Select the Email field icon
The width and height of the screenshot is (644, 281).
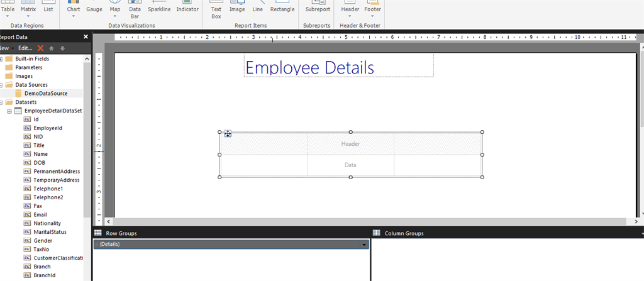tap(28, 214)
